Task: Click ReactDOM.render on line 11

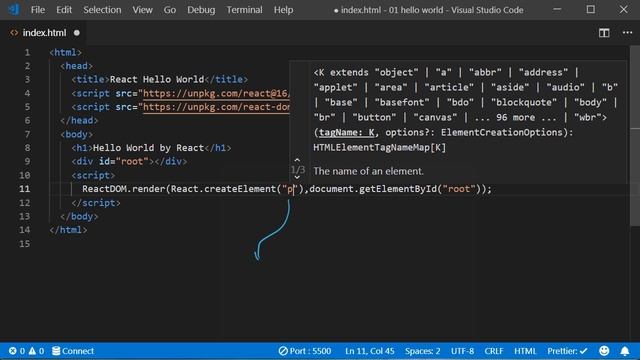Action: pyautogui.click(x=124, y=189)
